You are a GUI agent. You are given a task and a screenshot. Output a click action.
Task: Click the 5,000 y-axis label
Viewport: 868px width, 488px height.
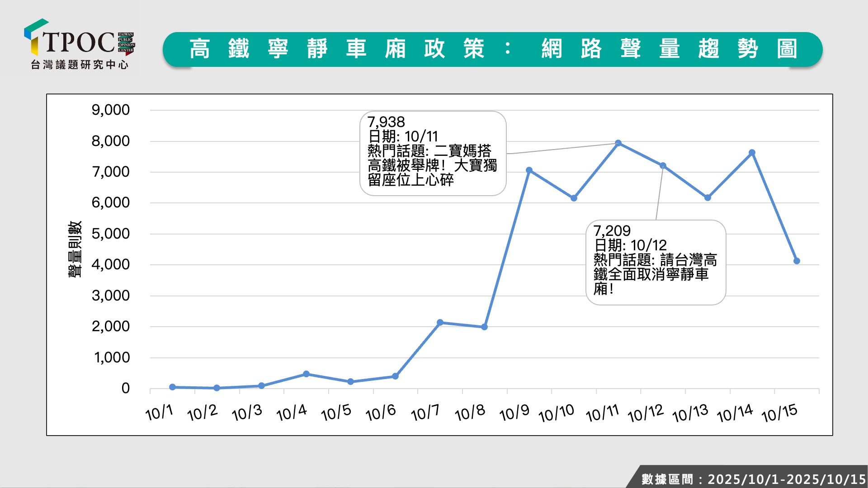(110, 234)
